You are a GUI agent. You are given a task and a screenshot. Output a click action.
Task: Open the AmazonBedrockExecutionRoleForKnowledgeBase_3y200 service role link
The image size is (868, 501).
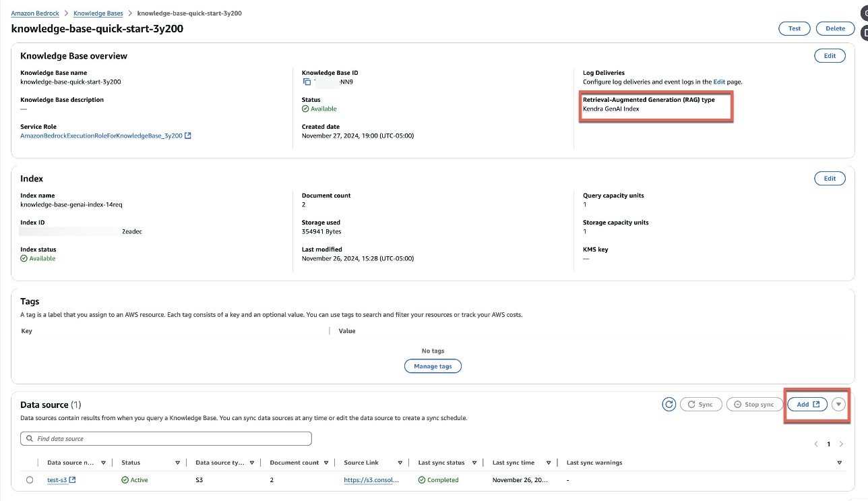tap(106, 136)
